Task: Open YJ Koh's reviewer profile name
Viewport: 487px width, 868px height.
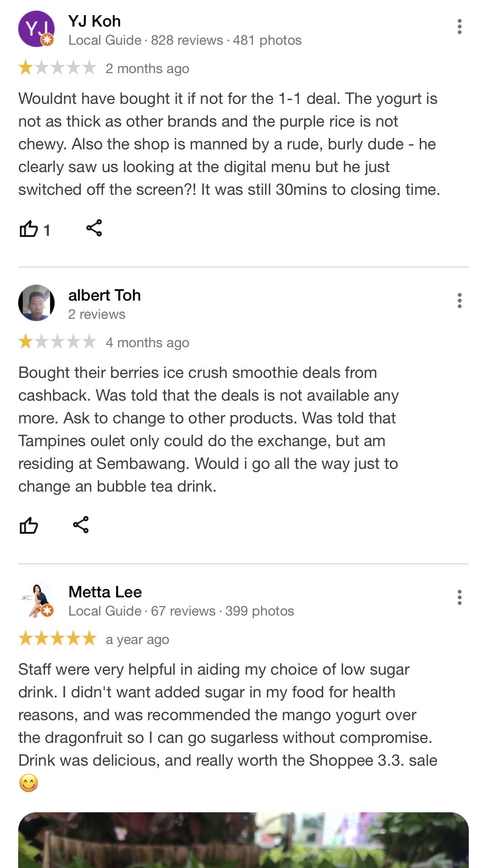Action: tap(94, 21)
